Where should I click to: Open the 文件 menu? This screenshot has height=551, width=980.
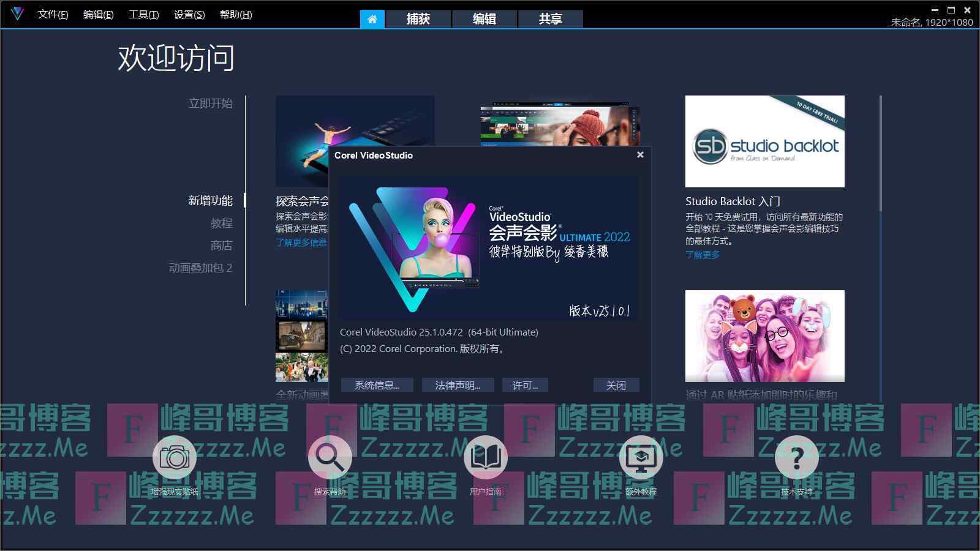pos(53,14)
